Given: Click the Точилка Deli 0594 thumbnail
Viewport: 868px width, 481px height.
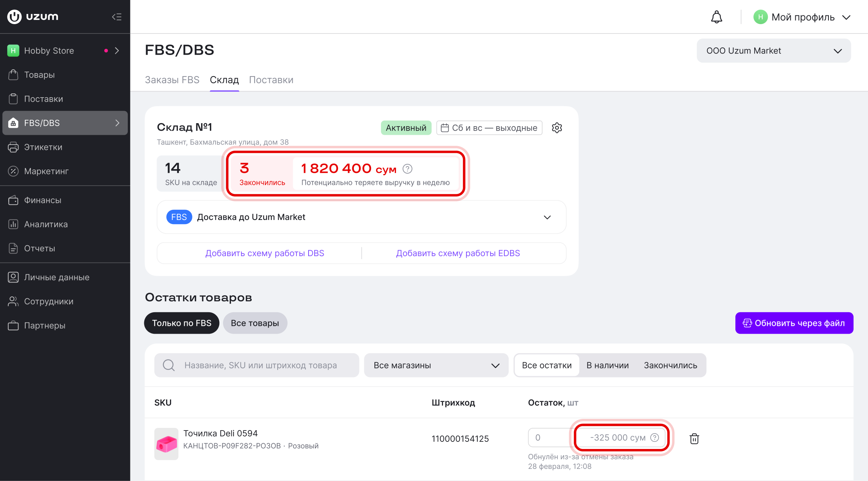Looking at the screenshot, I should [x=166, y=444].
